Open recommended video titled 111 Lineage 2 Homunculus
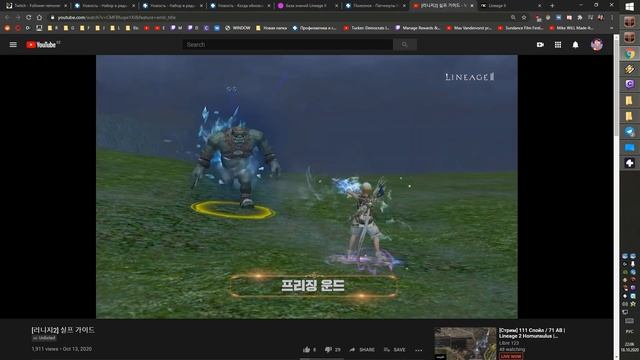This screenshot has height=360, width=640. [x=532, y=333]
